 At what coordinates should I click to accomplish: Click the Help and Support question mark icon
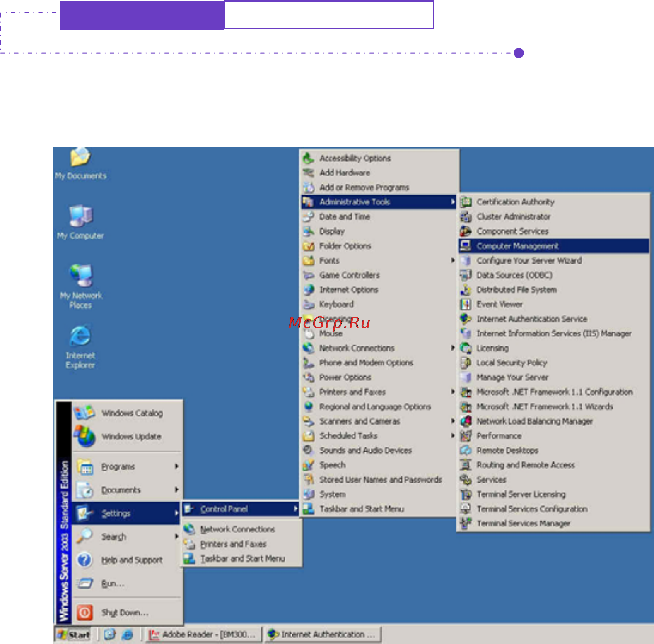coord(85,560)
